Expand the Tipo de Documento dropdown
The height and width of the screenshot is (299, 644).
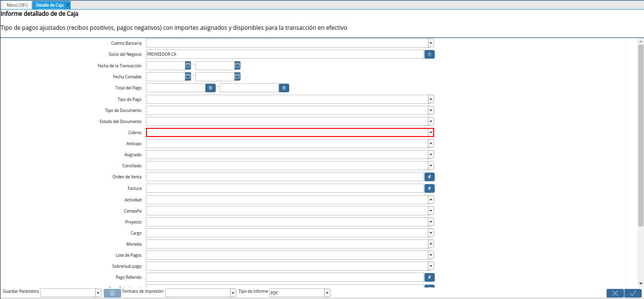(x=431, y=110)
